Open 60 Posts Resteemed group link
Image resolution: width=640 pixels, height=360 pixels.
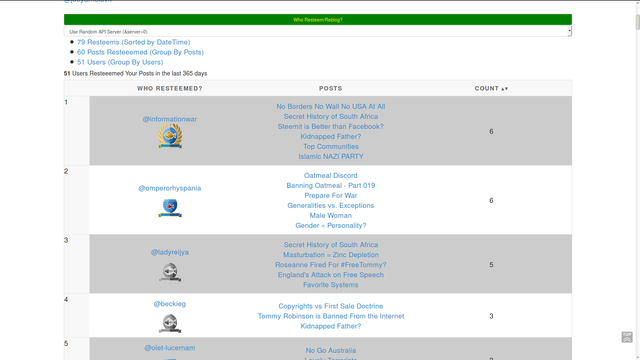pos(140,52)
